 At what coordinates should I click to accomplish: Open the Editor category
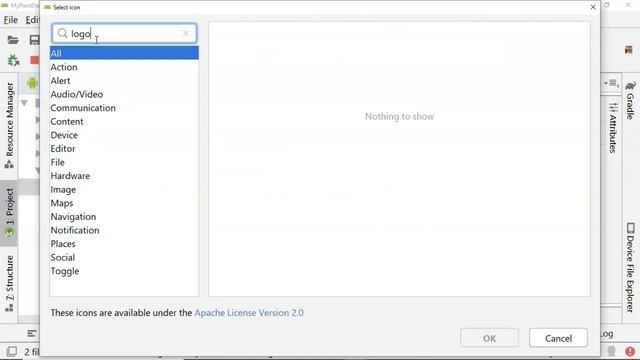124,149
